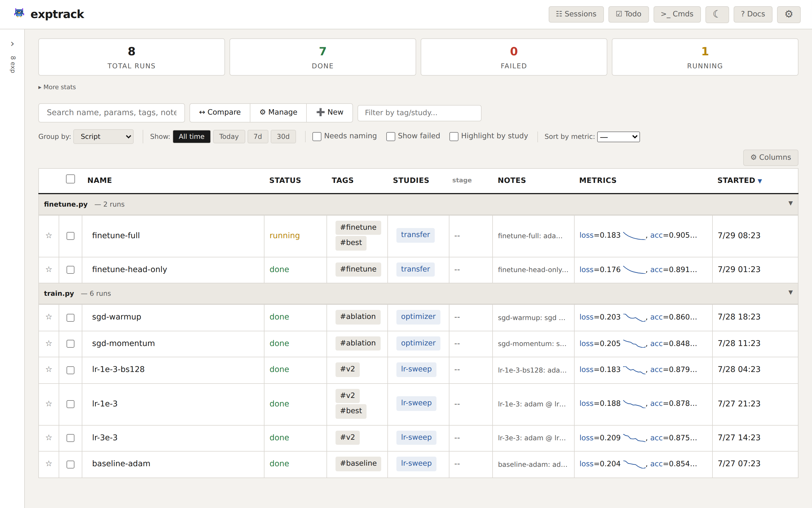Click the RUNNING stats card
812x508 pixels.
point(705,57)
